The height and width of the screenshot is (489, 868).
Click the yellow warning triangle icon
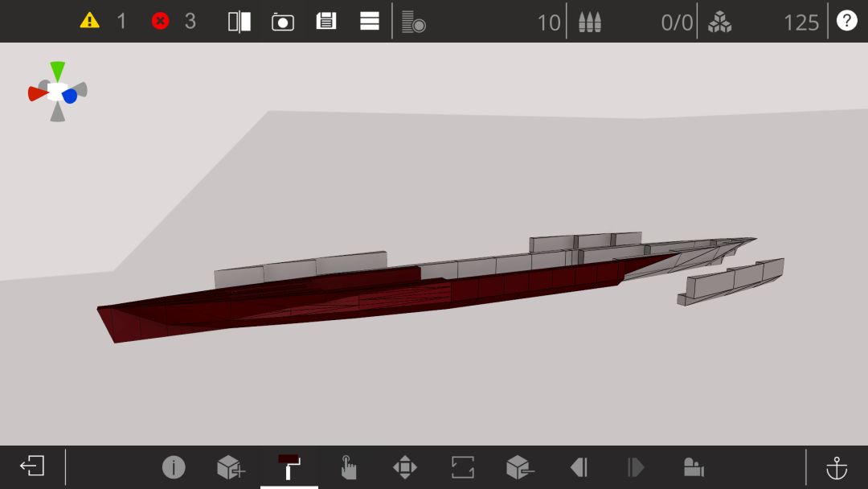point(89,21)
